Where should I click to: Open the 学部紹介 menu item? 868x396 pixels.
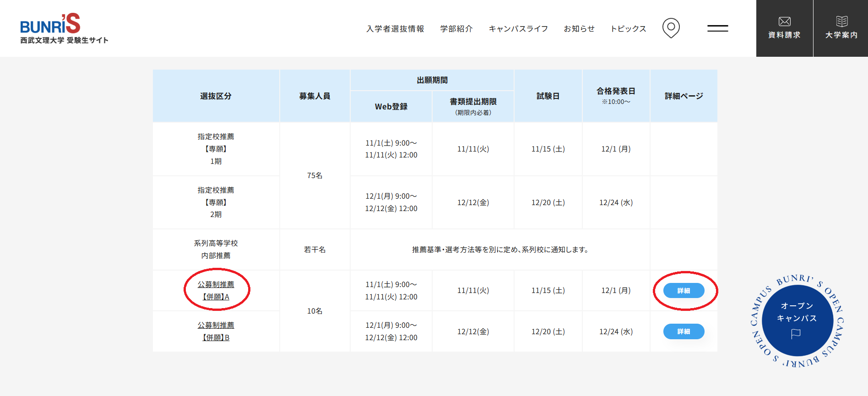pos(456,29)
